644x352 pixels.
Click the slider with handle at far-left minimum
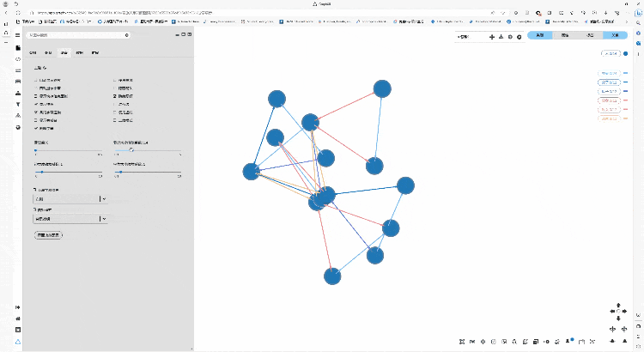click(x=69, y=151)
